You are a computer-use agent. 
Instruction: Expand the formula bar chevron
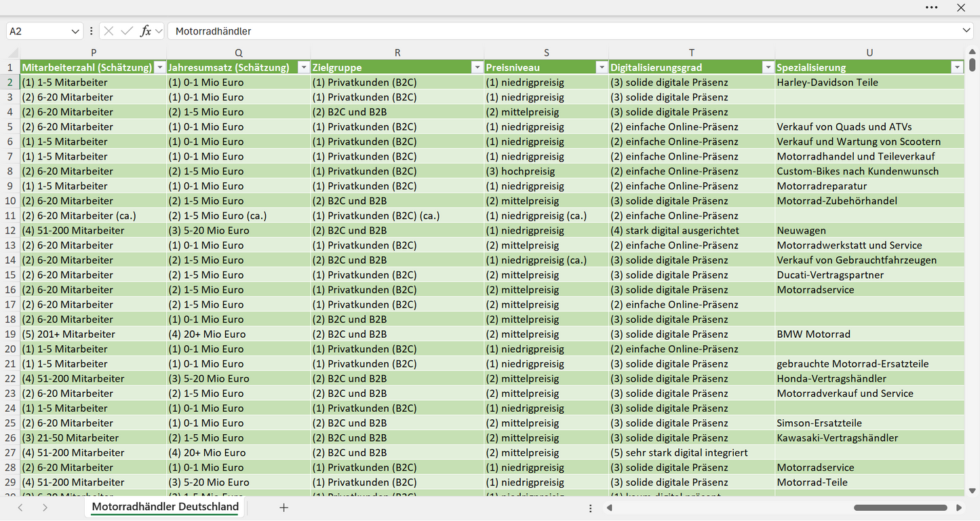[966, 31]
